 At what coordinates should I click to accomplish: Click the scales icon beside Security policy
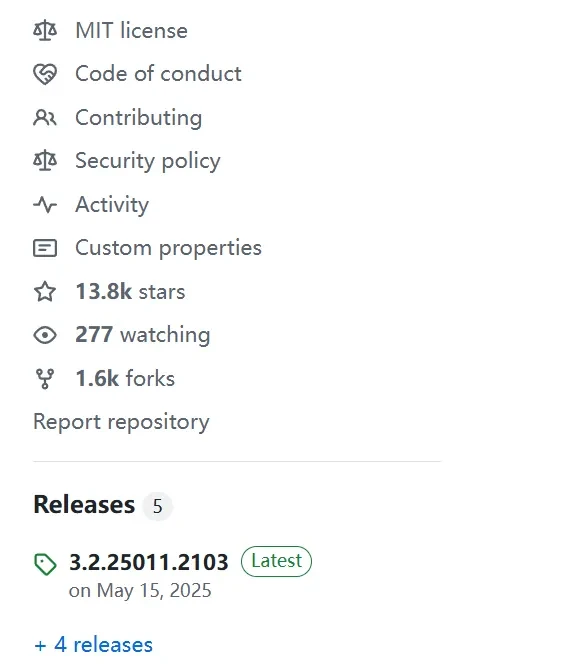coord(45,161)
